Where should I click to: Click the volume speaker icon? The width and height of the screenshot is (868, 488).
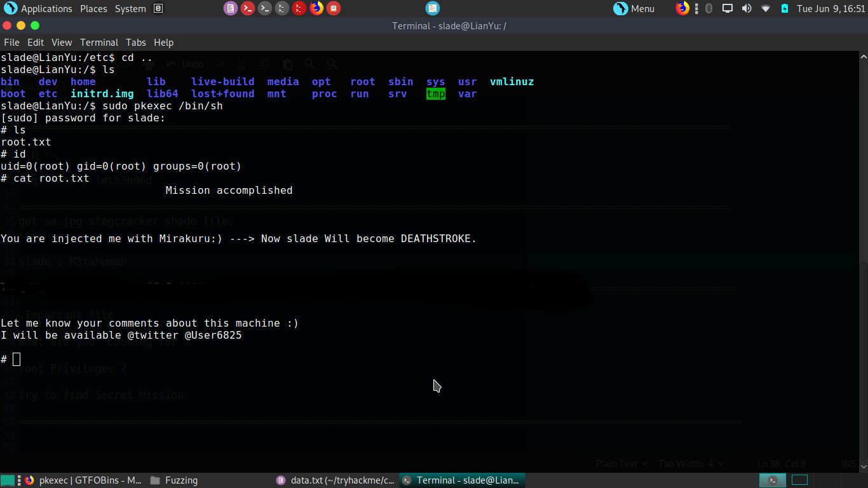(x=747, y=8)
